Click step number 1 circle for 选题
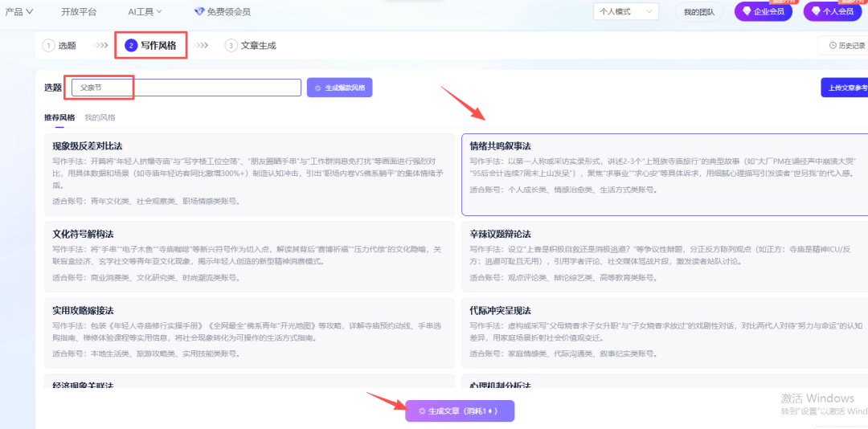The image size is (868, 429). tap(49, 46)
